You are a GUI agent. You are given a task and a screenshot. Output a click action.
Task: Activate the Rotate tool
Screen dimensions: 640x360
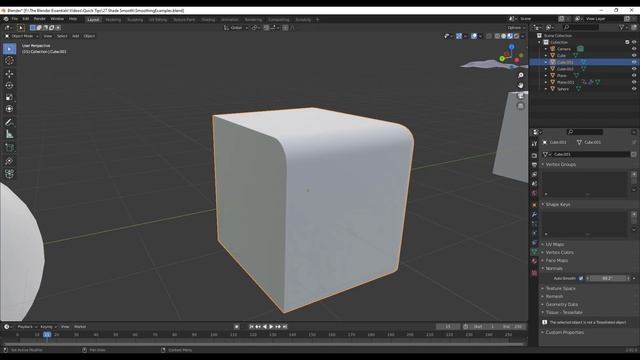9,86
